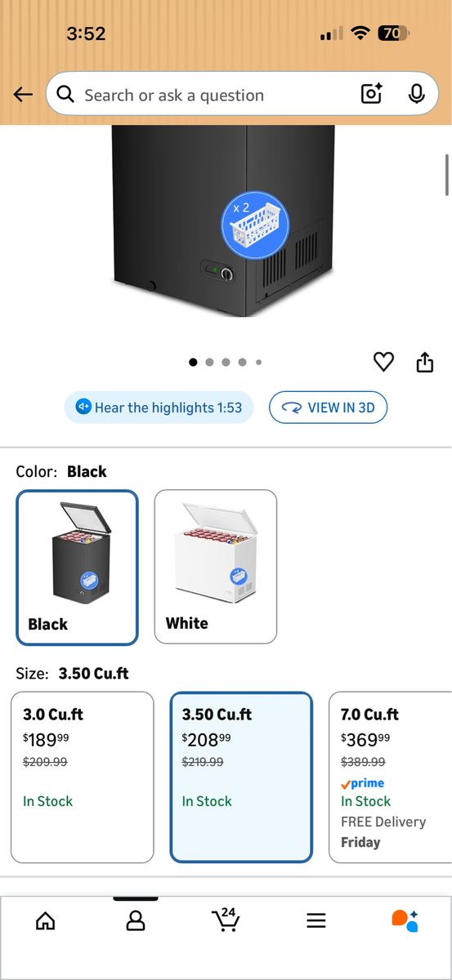Play Hear the highlights audio

(x=159, y=408)
